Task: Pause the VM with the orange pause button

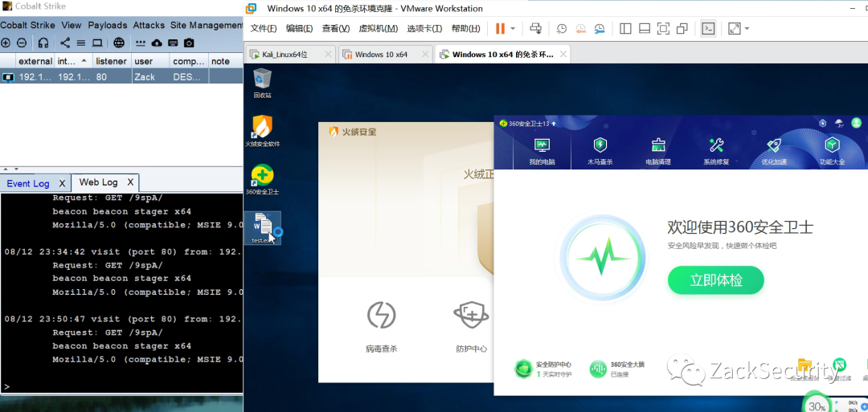Action: click(500, 29)
